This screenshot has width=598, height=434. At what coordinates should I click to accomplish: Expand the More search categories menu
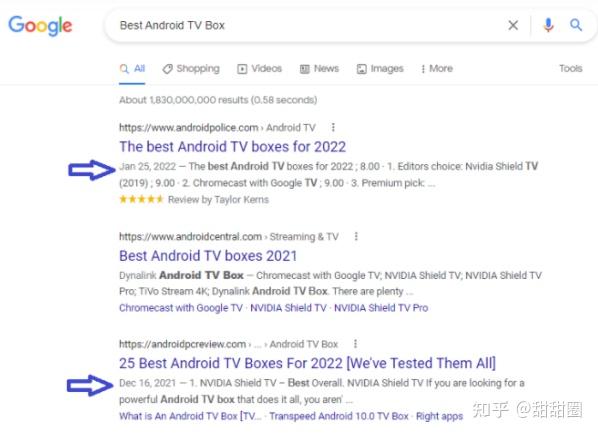437,69
